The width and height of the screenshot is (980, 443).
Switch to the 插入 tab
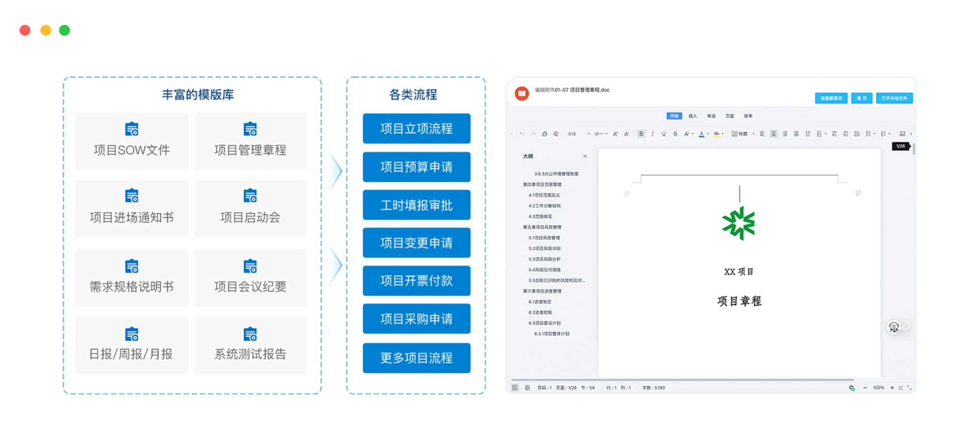(x=692, y=116)
